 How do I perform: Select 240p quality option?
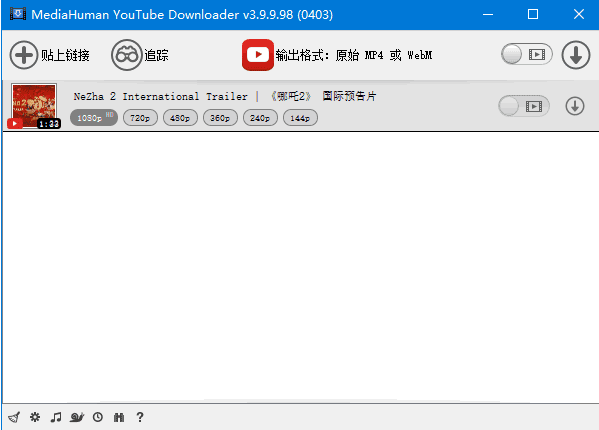(260, 118)
